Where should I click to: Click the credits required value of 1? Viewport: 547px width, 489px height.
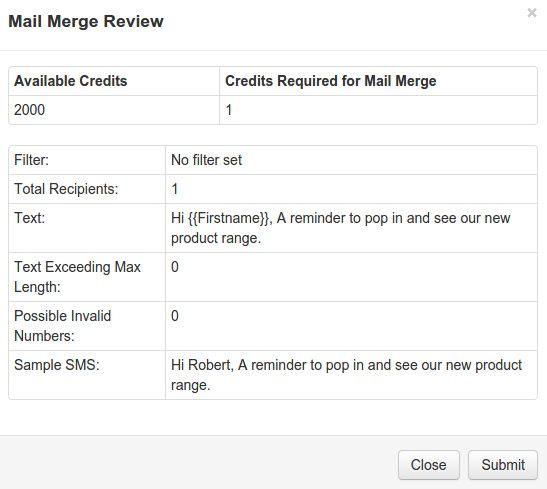coord(229,110)
